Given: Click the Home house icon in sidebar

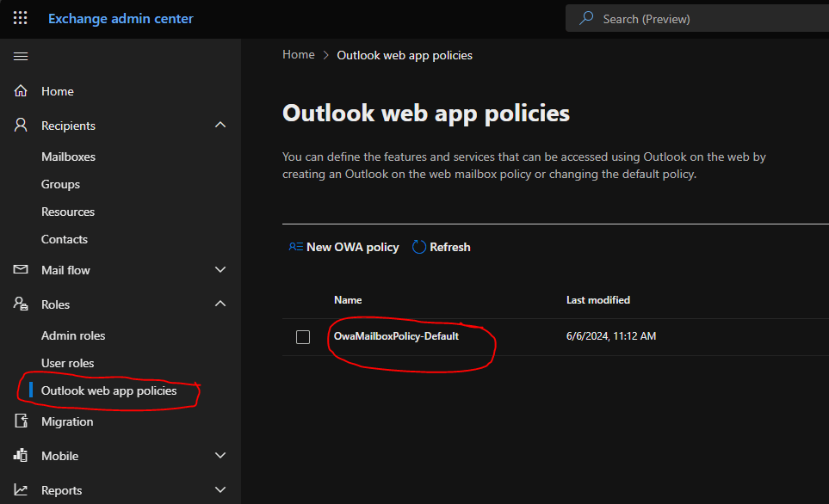Looking at the screenshot, I should point(21,91).
